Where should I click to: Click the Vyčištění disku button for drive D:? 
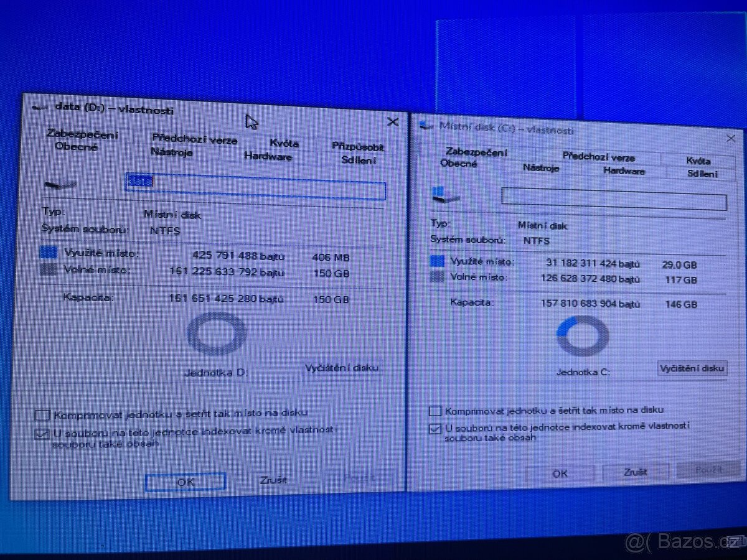click(x=341, y=367)
